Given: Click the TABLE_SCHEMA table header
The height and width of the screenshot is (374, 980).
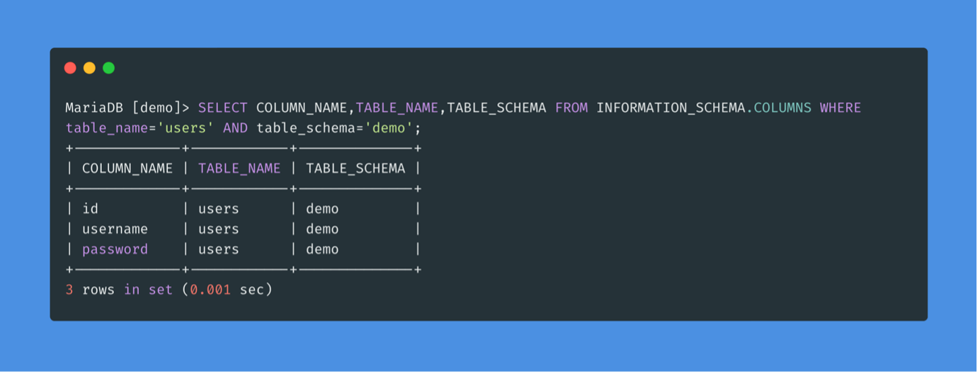Looking at the screenshot, I should 355,169.
